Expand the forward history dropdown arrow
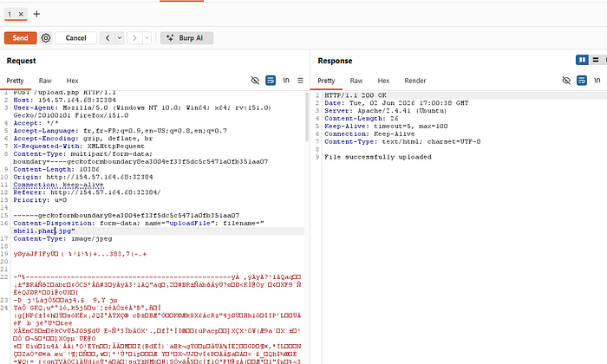Screen dimensions: 607x364 [147, 38]
